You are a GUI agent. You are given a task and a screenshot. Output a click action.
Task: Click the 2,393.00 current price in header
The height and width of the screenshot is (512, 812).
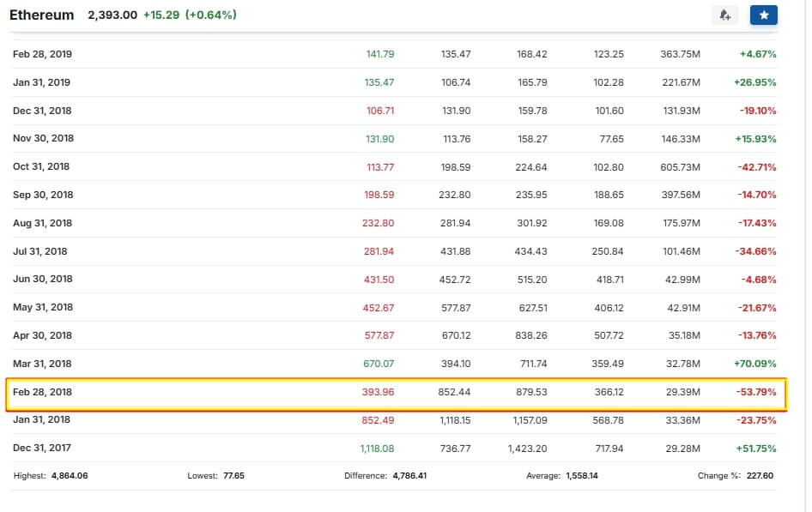tap(112, 15)
